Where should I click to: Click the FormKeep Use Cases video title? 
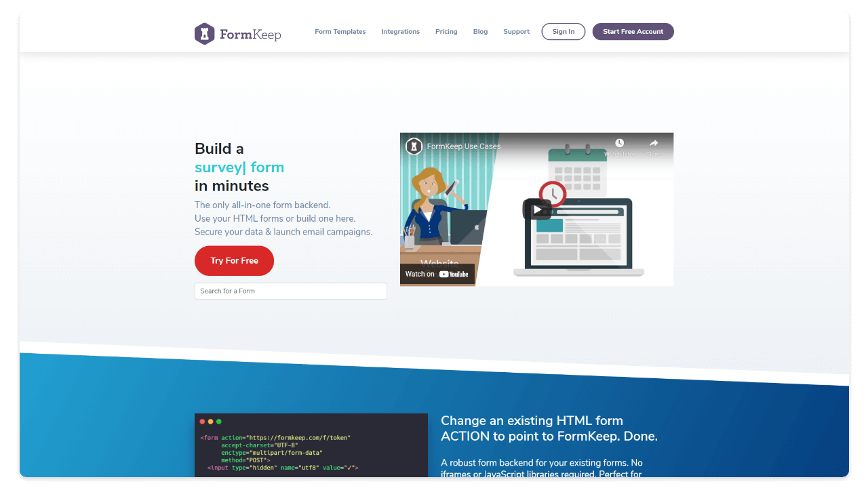(464, 146)
